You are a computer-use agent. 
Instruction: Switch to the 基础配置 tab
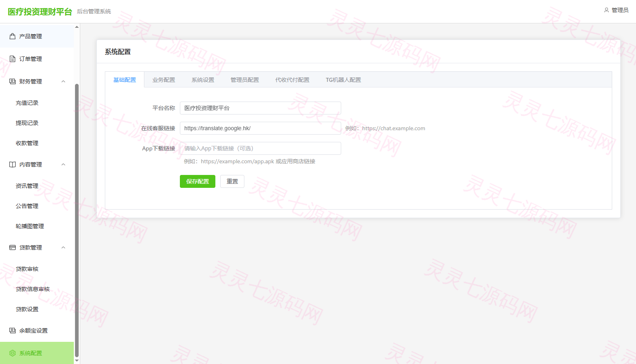tap(125, 80)
